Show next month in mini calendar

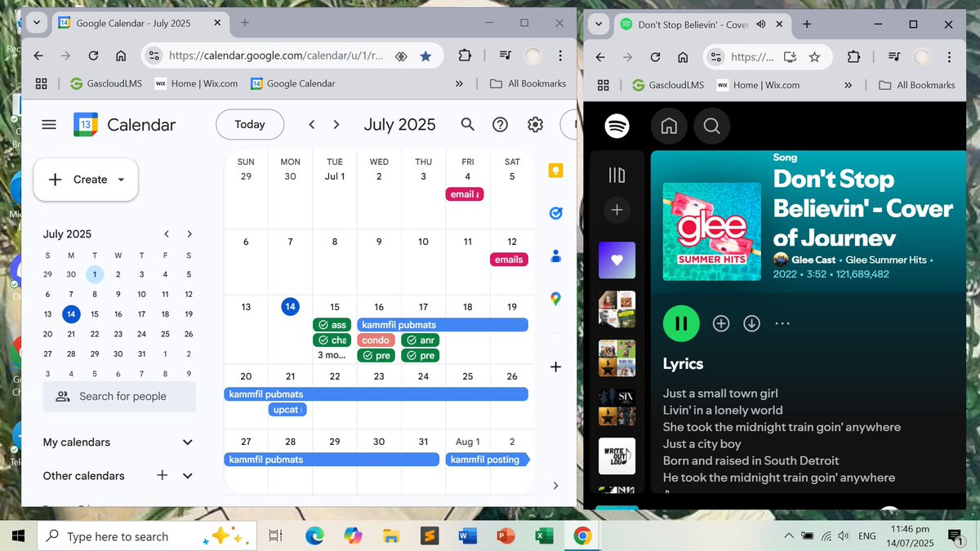point(189,233)
